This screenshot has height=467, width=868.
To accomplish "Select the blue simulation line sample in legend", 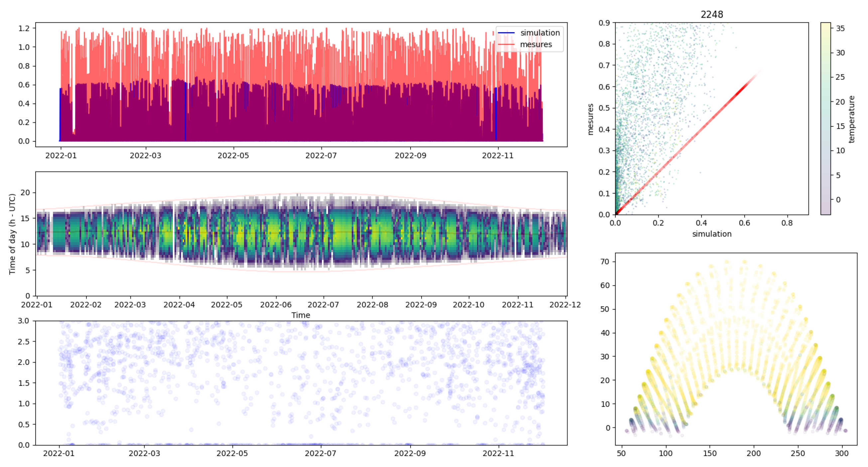I will point(506,33).
